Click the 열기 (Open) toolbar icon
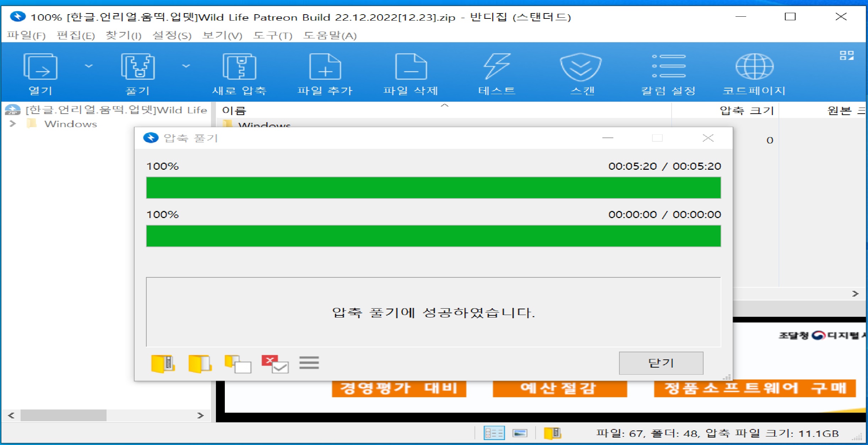868x445 pixels. [x=40, y=67]
